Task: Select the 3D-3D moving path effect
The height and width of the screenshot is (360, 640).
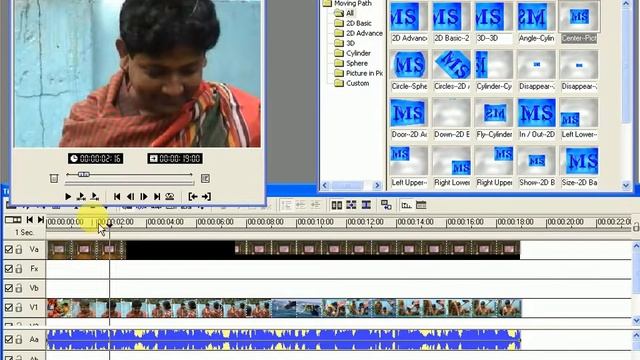Action: [x=494, y=22]
